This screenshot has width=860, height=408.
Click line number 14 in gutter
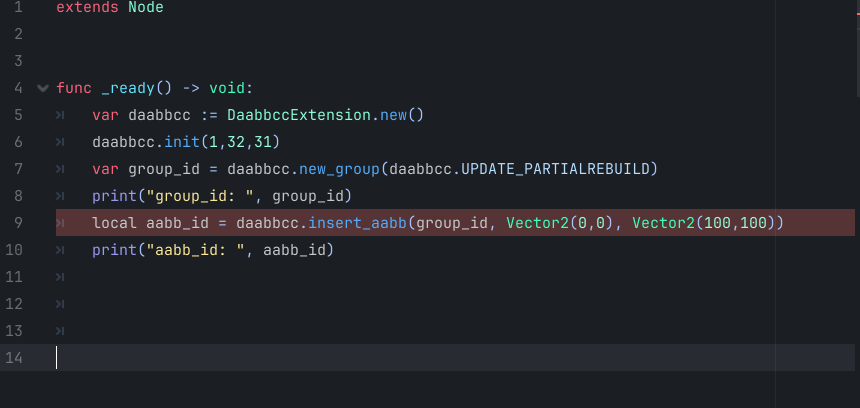[14, 358]
